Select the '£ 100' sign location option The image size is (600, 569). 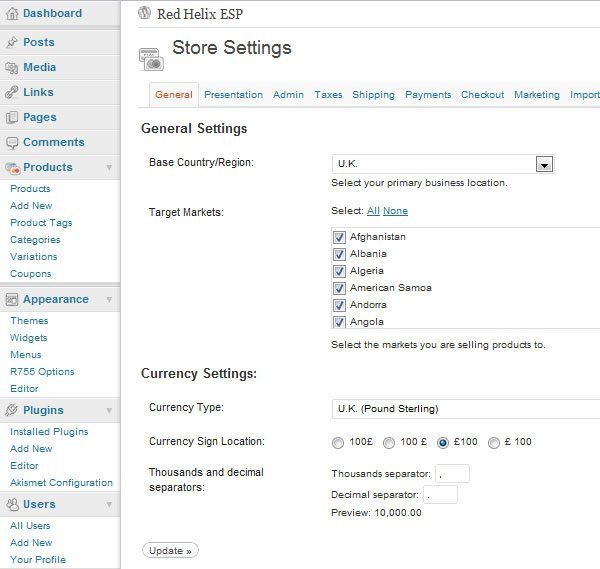tap(494, 443)
